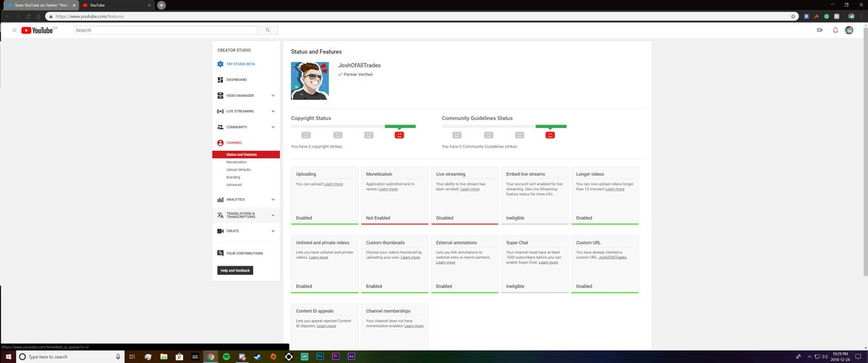Viewport: 868px width, 363px height.
Task: Click the red Channel person icon
Action: tap(220, 143)
